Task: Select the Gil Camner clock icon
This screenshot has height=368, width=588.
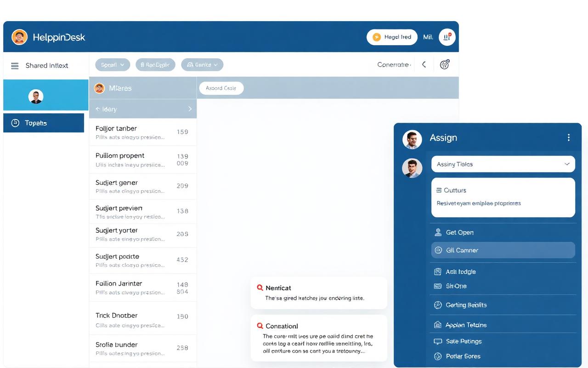Action: [439, 250]
